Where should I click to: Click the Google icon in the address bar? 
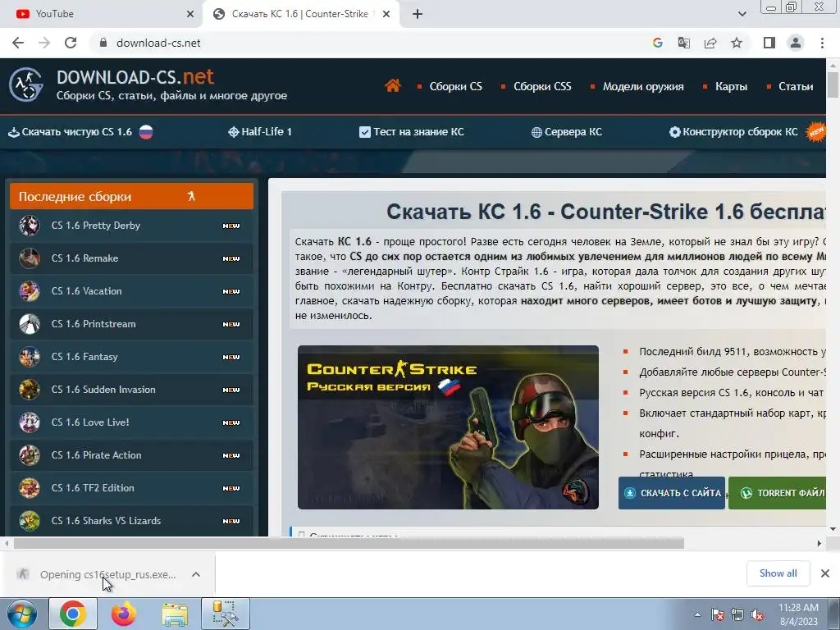click(x=657, y=43)
